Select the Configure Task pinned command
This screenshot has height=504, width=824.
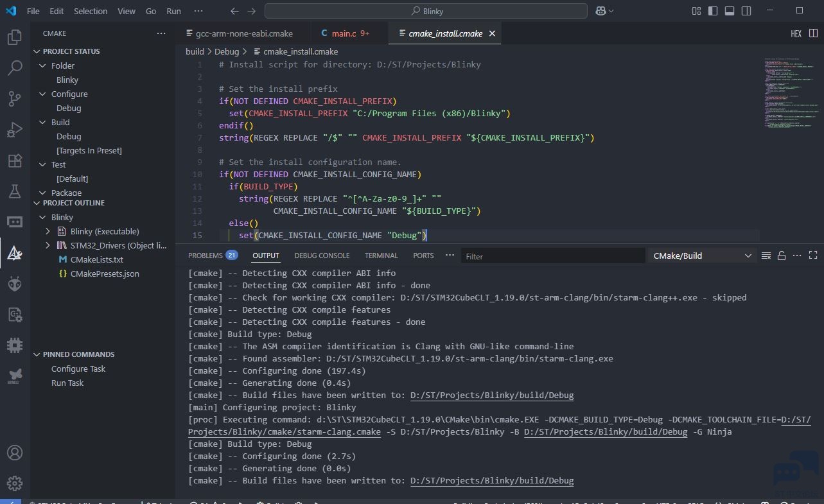click(78, 369)
